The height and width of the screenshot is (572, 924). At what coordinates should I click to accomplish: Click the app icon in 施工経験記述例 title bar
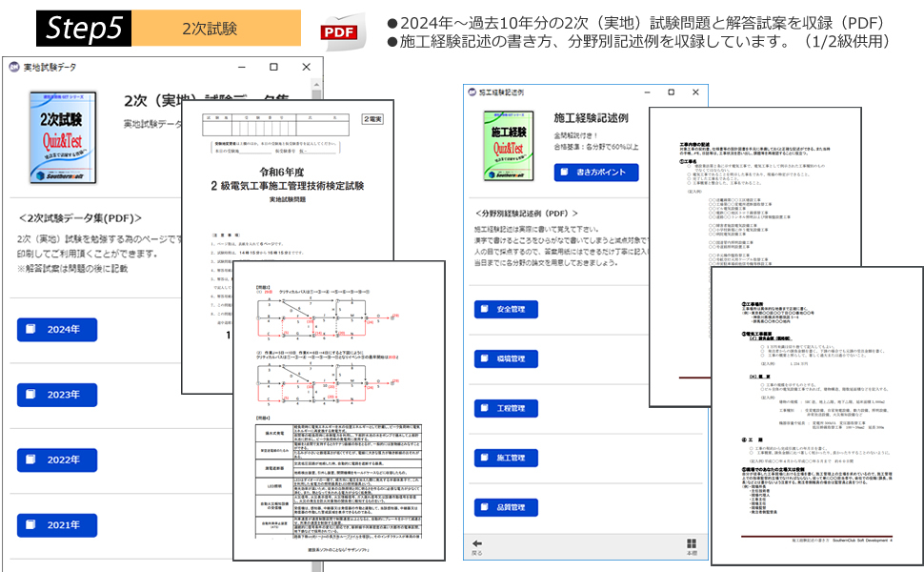(472, 92)
